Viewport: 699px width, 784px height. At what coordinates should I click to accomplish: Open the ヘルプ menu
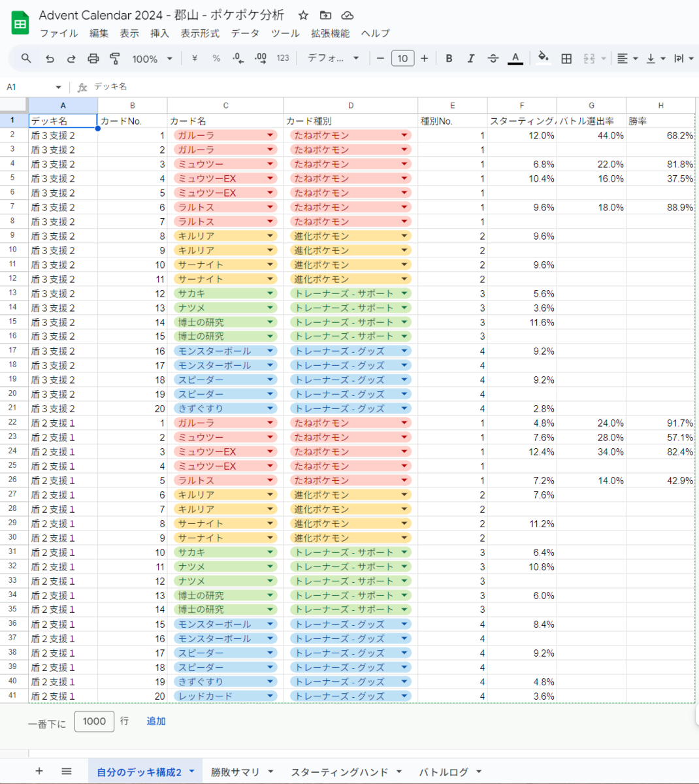(x=375, y=33)
